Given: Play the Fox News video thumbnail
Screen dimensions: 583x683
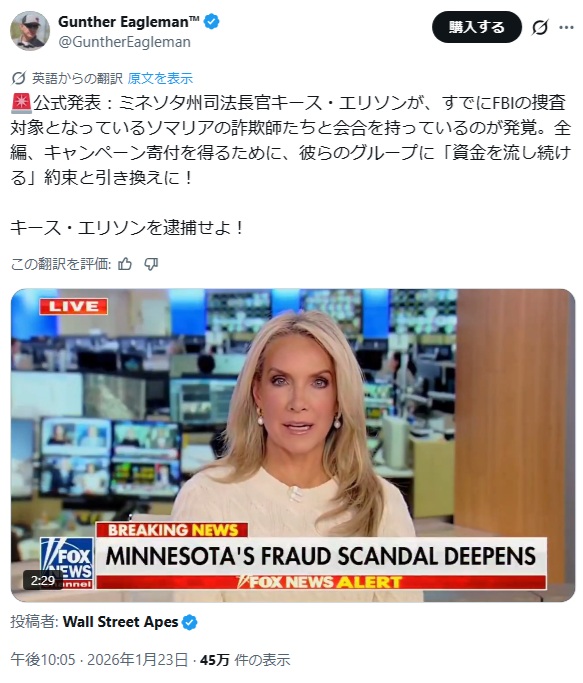Looking at the screenshot, I should pyautogui.click(x=293, y=445).
